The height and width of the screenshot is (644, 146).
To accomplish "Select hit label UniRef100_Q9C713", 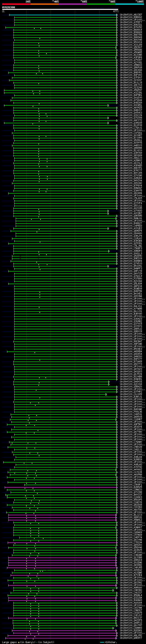I will point(131,85).
